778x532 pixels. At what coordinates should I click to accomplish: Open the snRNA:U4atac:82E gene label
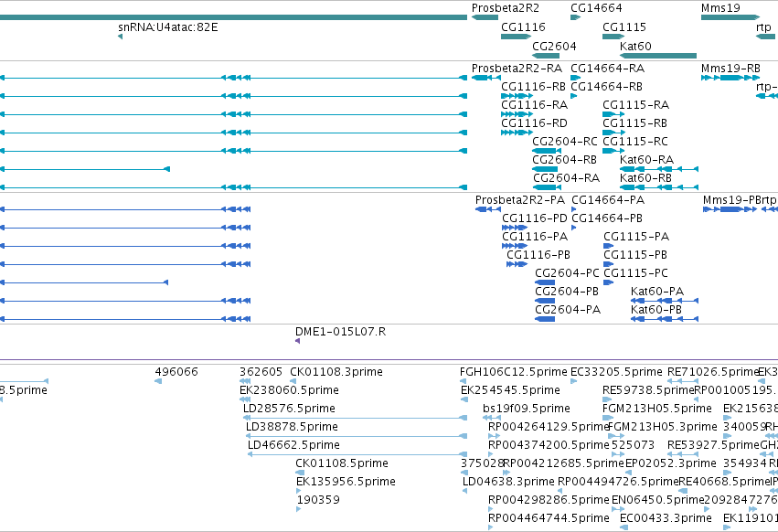[167, 27]
